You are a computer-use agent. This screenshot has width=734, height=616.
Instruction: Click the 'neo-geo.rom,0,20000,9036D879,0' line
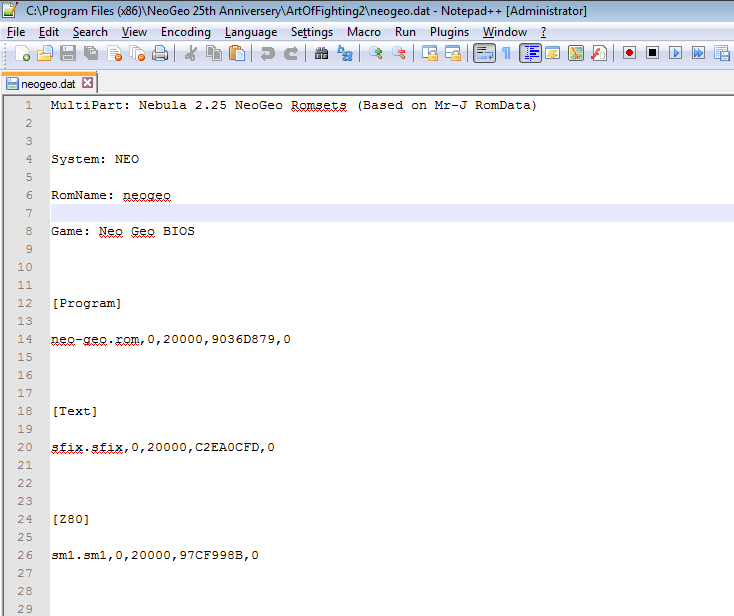point(171,339)
